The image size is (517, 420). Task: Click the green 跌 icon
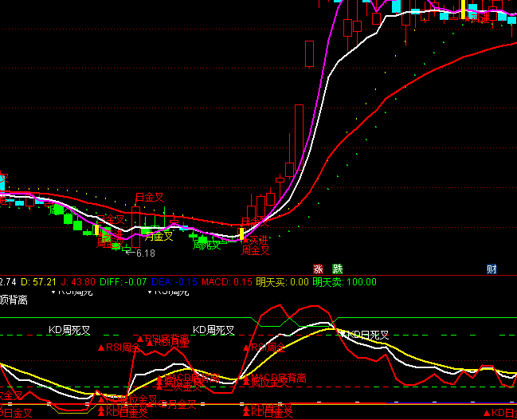337,269
